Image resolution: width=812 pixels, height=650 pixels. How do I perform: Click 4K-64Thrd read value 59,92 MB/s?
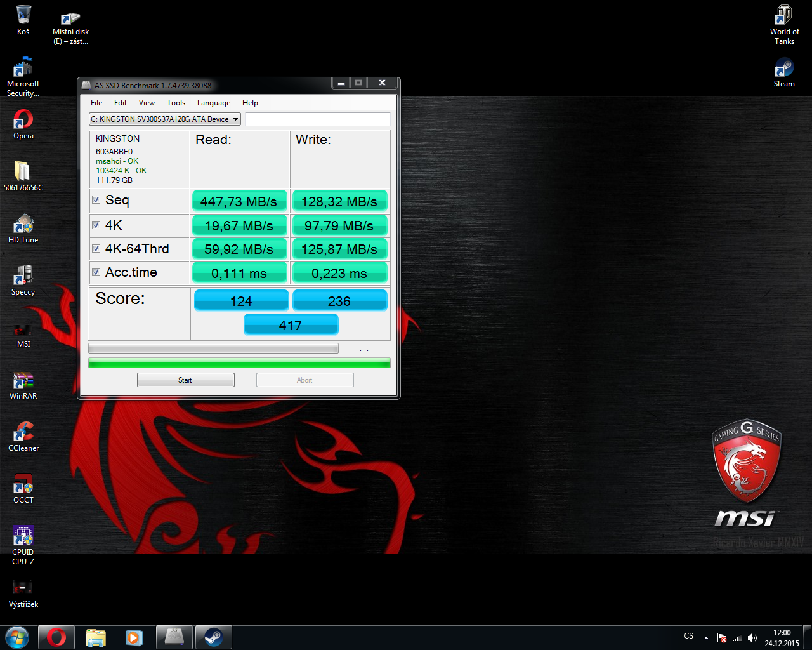239,249
